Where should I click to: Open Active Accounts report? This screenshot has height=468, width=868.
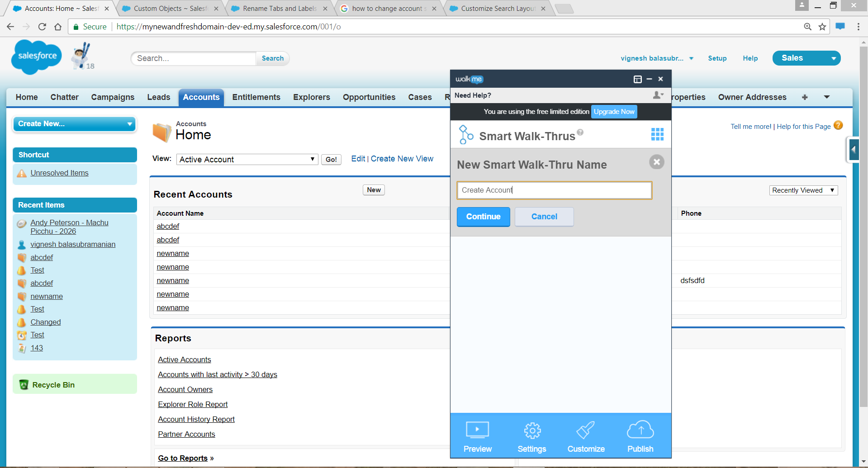click(x=185, y=359)
